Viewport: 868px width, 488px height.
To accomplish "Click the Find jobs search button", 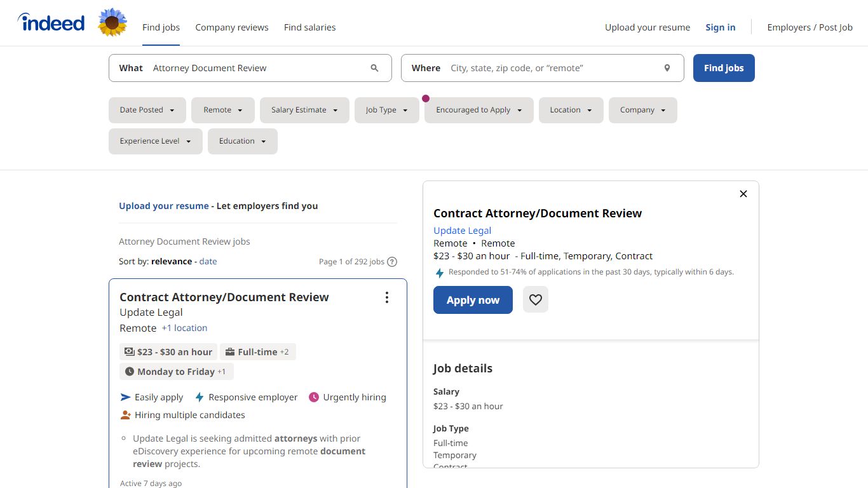I will pyautogui.click(x=724, y=68).
